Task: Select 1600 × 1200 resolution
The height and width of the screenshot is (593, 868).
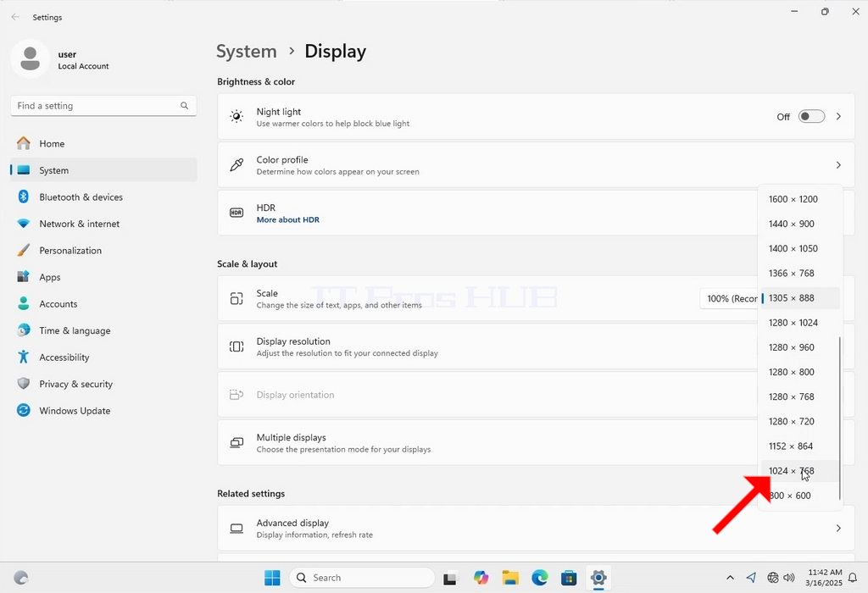Action: click(x=800, y=199)
